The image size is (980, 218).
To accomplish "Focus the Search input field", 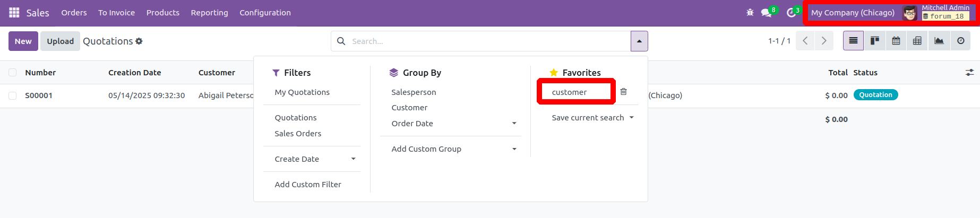I will pos(488,41).
